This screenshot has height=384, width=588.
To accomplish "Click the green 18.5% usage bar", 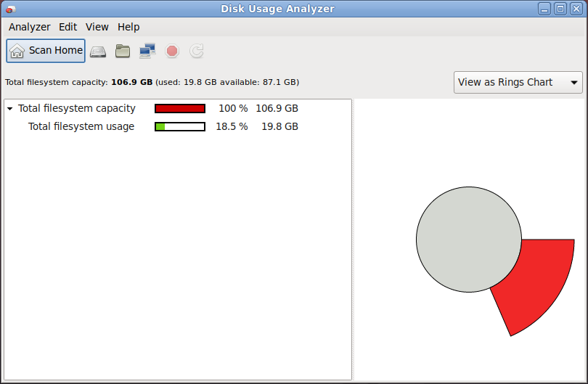I will point(180,126).
